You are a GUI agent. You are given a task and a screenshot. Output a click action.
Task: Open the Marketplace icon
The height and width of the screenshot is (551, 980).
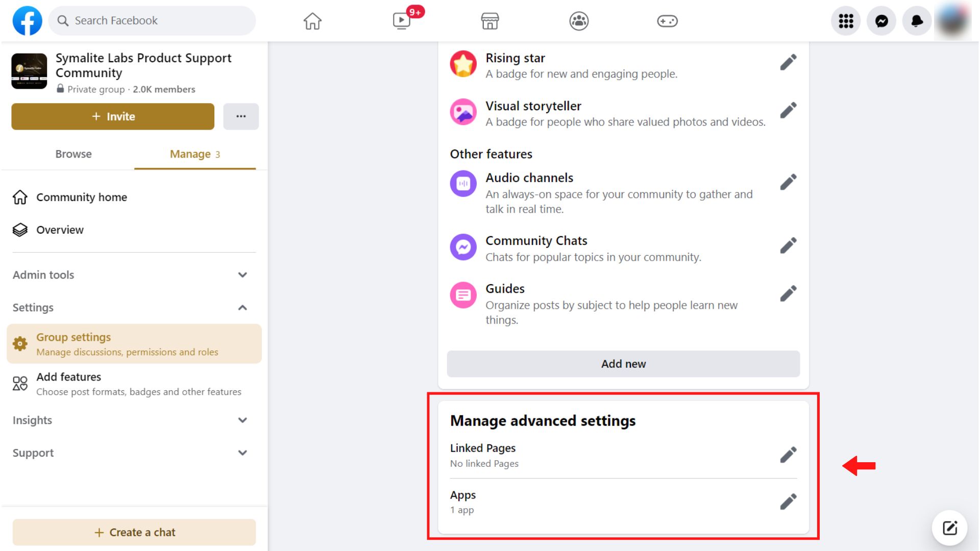(489, 21)
